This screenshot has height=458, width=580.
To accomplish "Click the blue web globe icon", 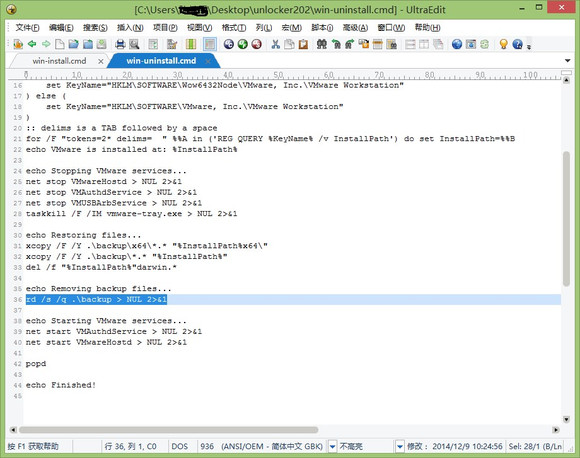I will pos(457,44).
